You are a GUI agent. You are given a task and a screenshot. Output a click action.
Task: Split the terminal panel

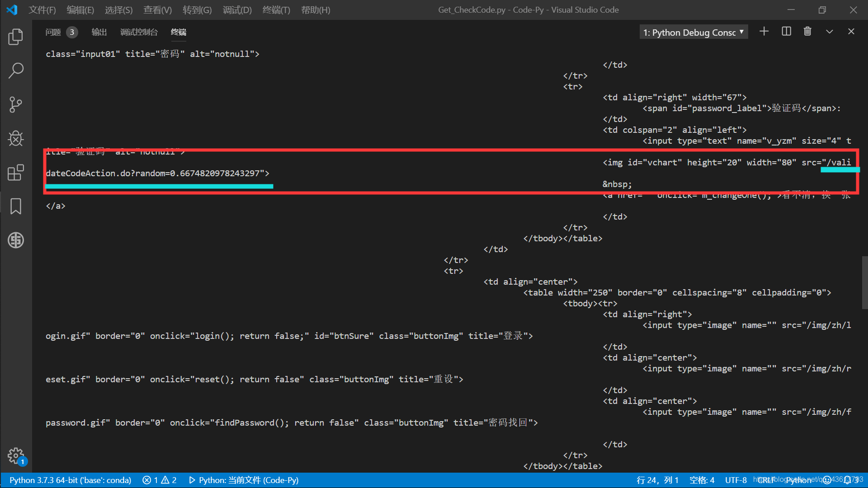(786, 31)
